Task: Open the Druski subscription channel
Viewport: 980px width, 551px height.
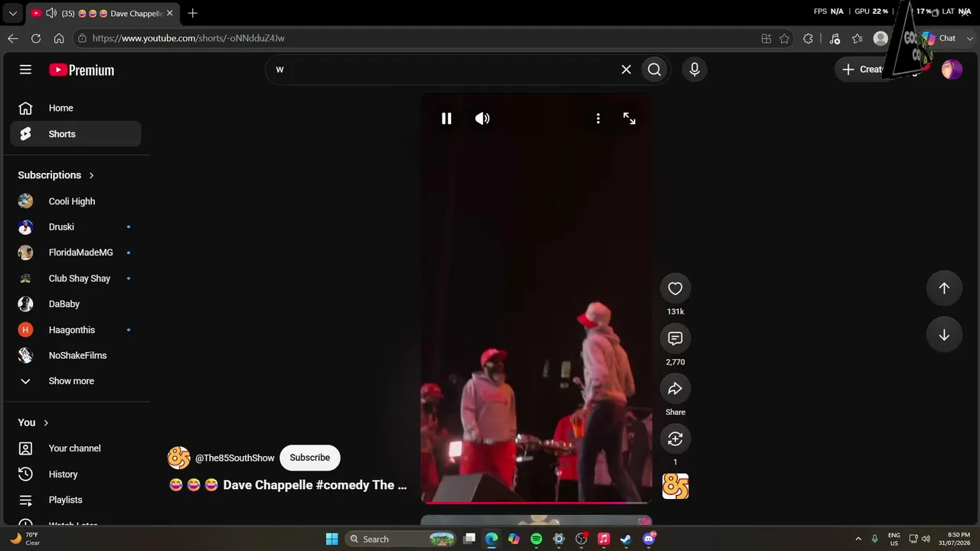Action: (76, 227)
